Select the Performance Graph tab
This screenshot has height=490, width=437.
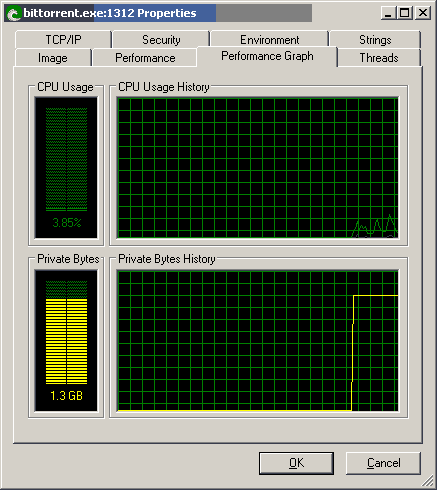[267, 56]
